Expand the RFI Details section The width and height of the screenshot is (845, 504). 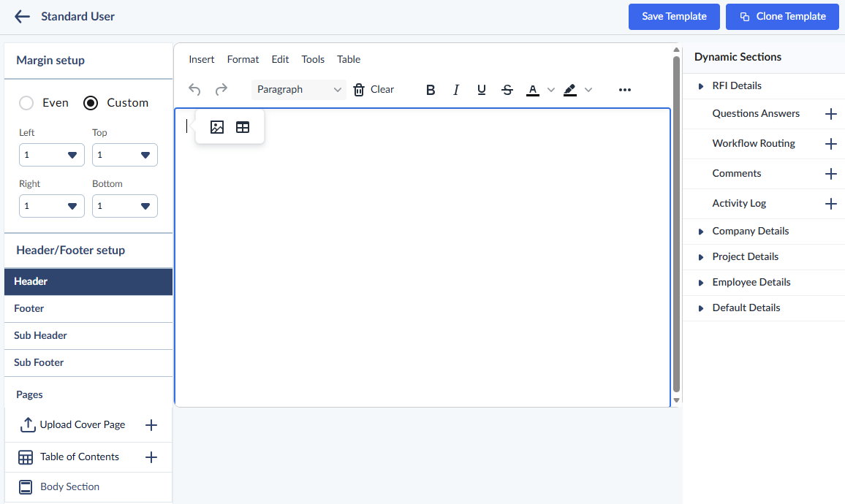point(700,86)
